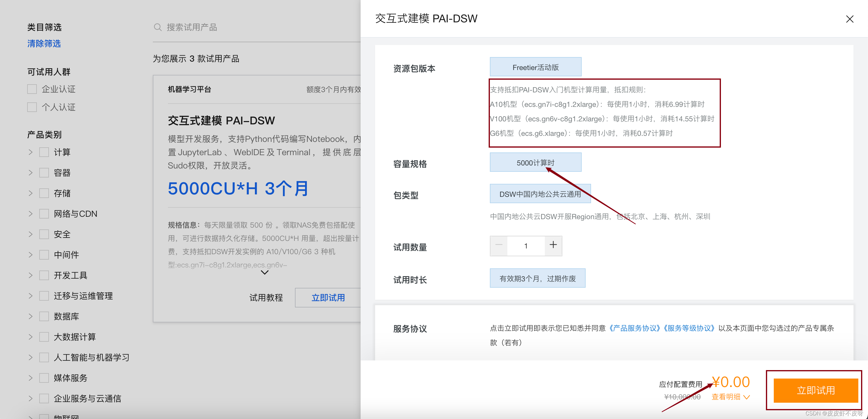Tick the 数据库 category checkbox
868x419 pixels.
[x=44, y=317]
